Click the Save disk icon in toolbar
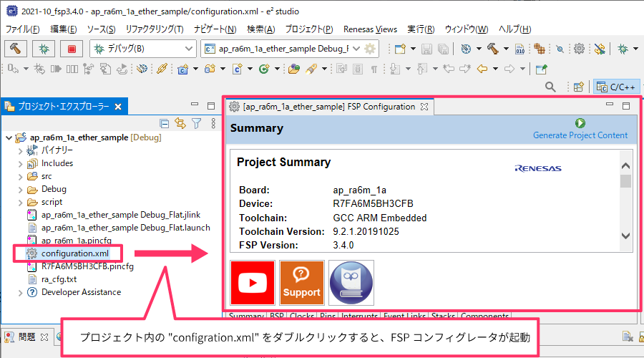 click(x=426, y=49)
